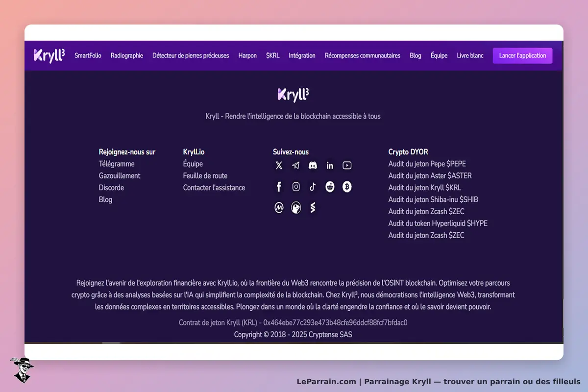
Task: Follow the Télégramme link
Action: click(x=117, y=164)
